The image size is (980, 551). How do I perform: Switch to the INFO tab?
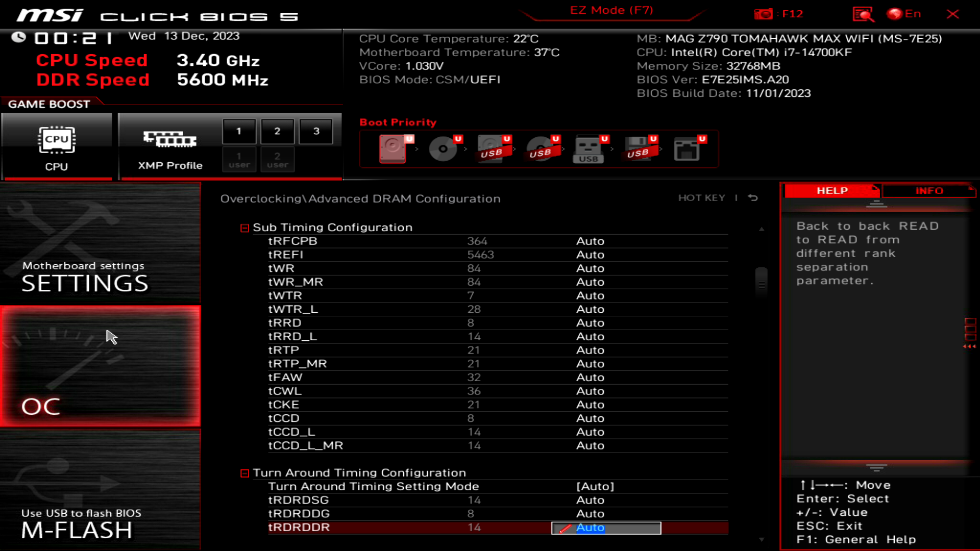point(929,190)
